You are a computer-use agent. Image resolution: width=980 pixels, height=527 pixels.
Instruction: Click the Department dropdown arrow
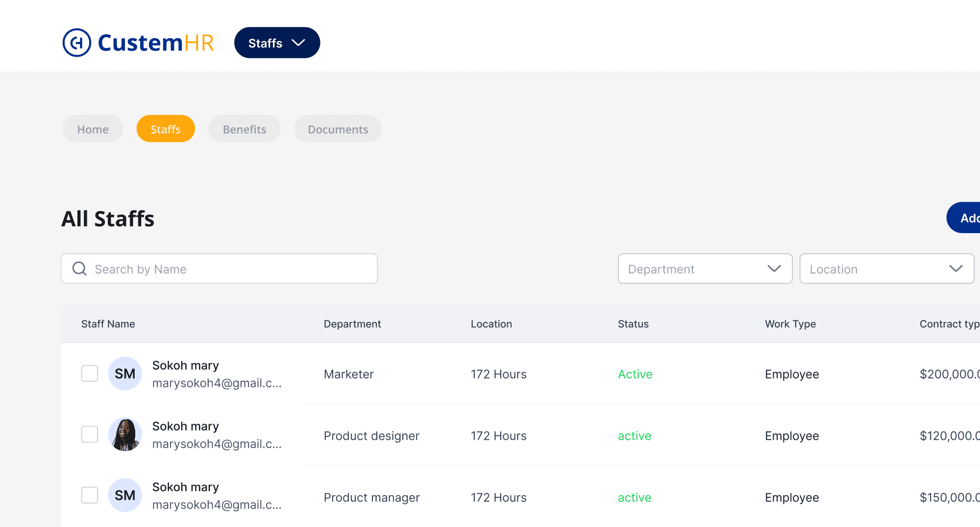(775, 268)
